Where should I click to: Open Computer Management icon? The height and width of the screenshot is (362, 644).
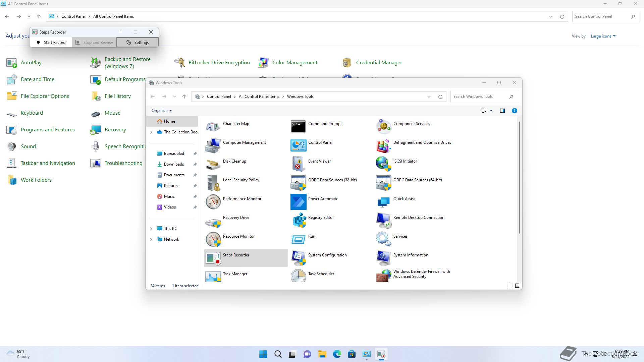213,145
